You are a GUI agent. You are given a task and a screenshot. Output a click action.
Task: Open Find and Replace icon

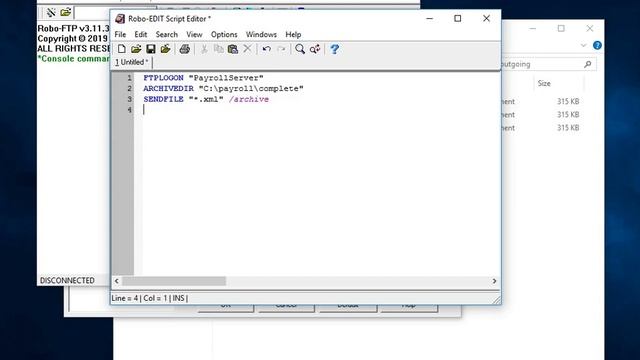click(315, 49)
